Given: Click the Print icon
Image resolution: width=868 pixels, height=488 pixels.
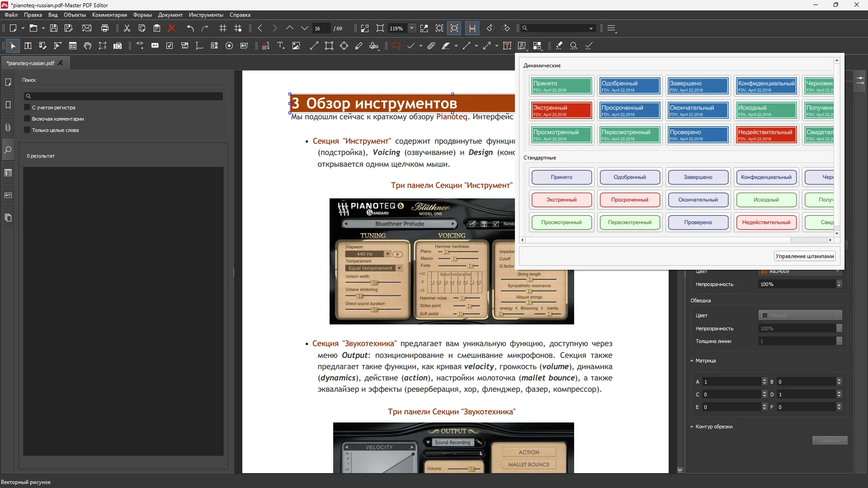Looking at the screenshot, I should click(x=105, y=28).
